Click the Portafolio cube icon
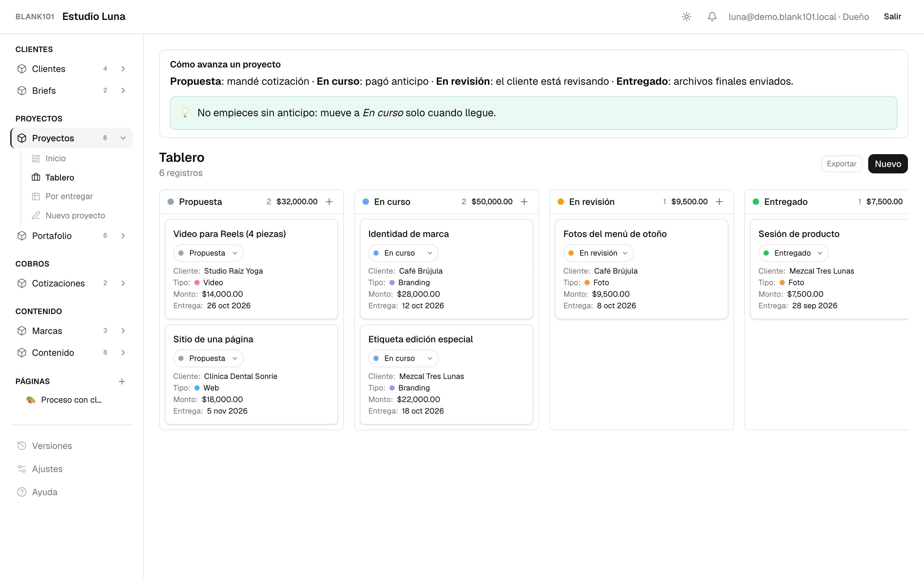The width and height of the screenshot is (924, 578). point(22,236)
